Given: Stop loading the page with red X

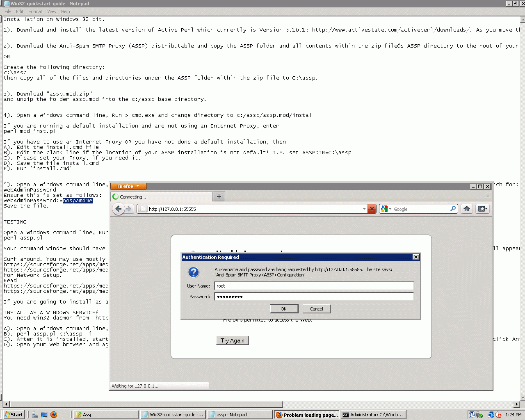Looking at the screenshot, I should click(x=372, y=209).
